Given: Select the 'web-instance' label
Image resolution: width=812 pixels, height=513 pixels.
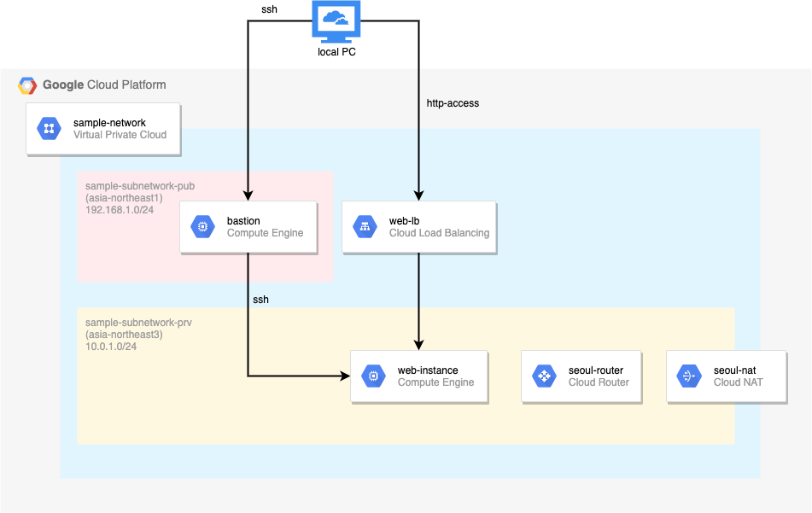Looking at the screenshot, I should [428, 370].
